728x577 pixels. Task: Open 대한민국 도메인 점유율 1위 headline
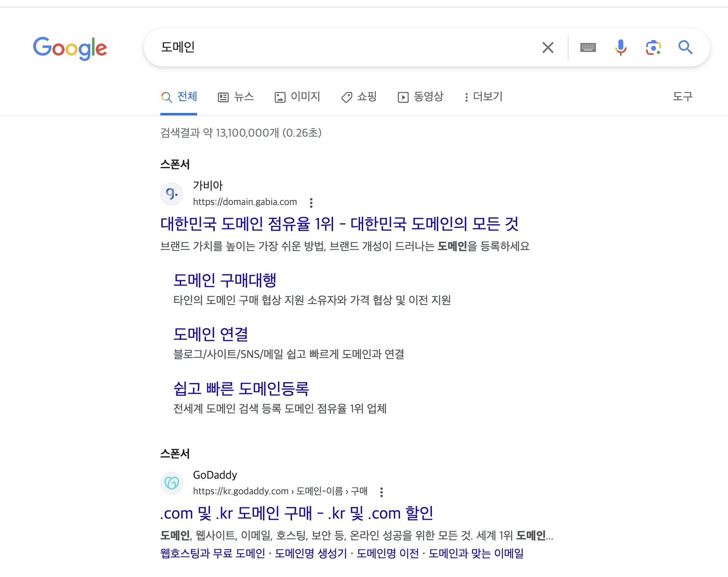[x=339, y=224]
